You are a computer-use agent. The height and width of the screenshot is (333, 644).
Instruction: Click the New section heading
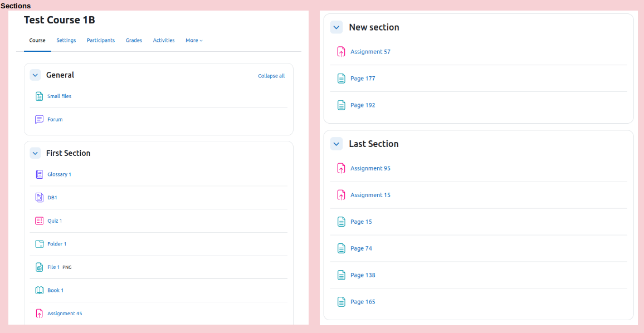[x=374, y=27]
